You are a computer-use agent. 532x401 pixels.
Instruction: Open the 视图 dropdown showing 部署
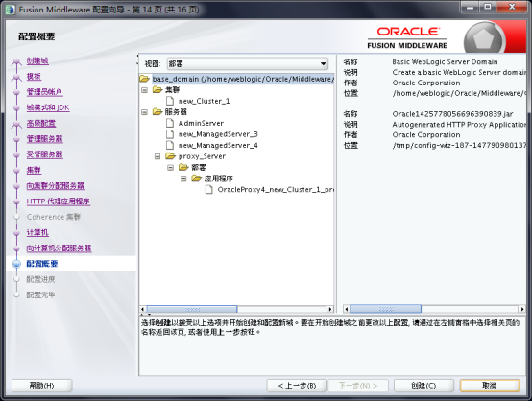(248, 63)
